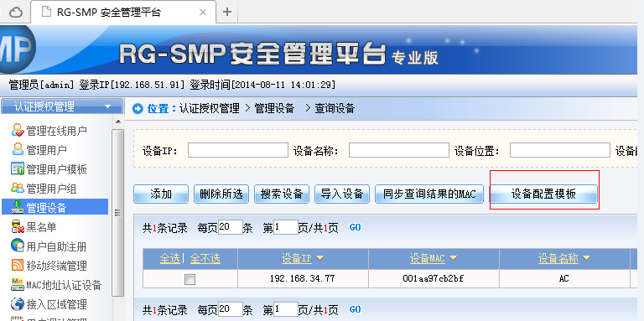Open 管理用户模板 in sidebar

(x=57, y=169)
